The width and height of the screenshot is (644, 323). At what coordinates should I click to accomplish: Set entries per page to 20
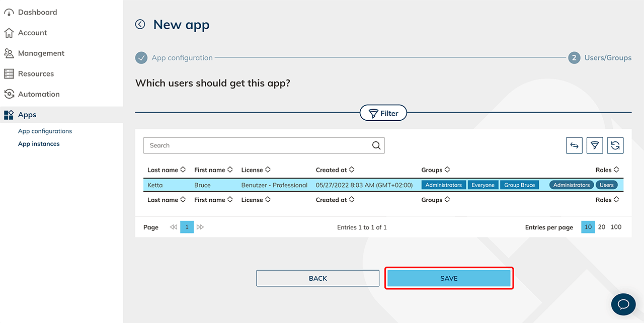[x=602, y=227]
